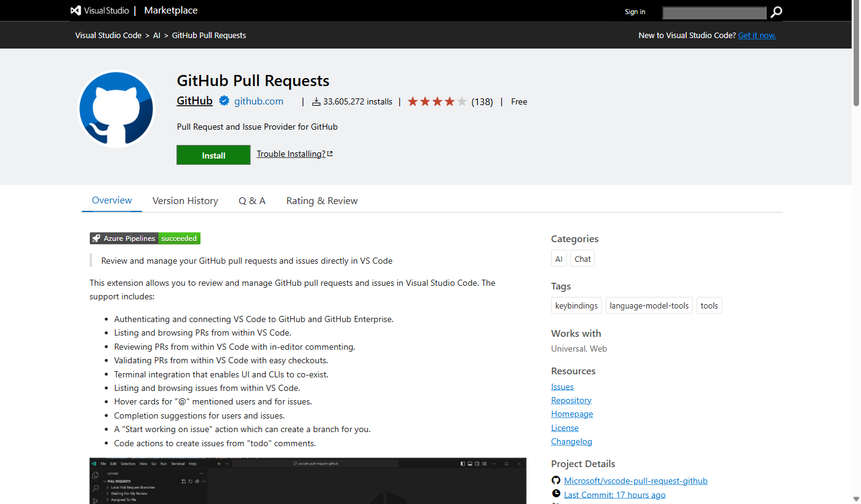Open the Q & A tab
The height and width of the screenshot is (504, 861).
(x=252, y=200)
